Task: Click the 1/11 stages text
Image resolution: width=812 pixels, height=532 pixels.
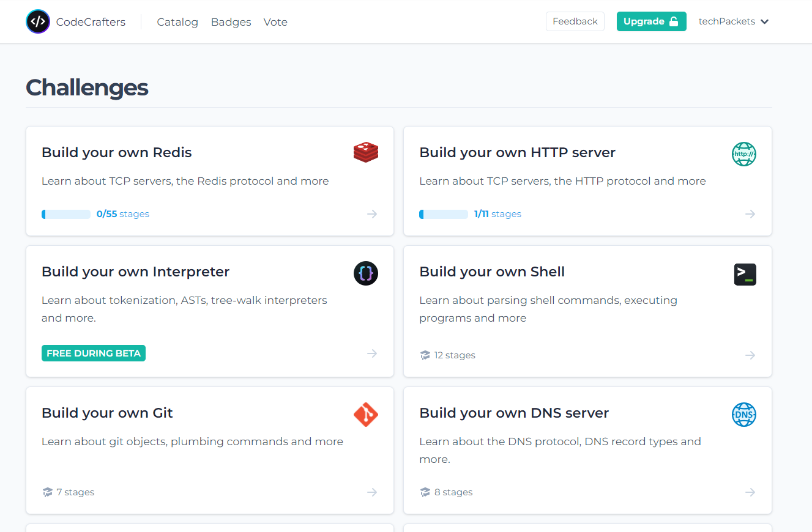Action: pos(497,214)
